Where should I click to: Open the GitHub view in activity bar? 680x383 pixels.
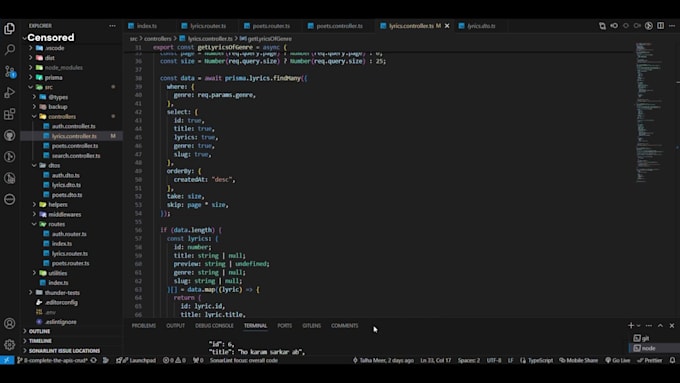click(x=9, y=135)
